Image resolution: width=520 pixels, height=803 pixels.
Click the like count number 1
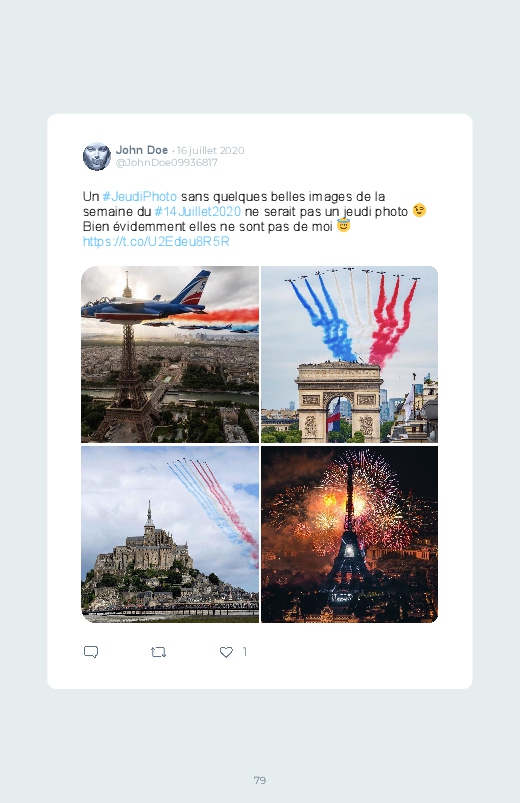pos(244,651)
